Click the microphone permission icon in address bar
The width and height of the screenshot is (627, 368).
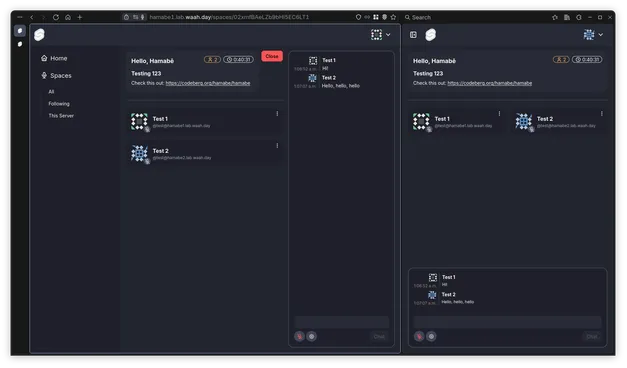coord(142,17)
